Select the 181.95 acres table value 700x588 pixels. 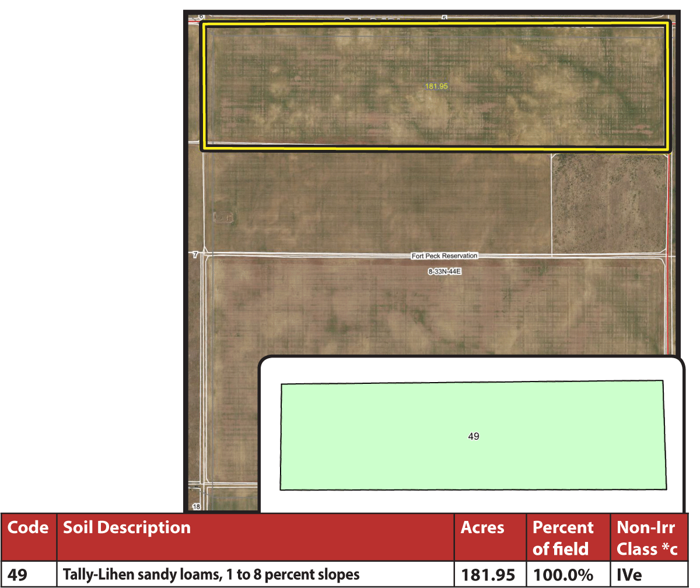coord(489,575)
